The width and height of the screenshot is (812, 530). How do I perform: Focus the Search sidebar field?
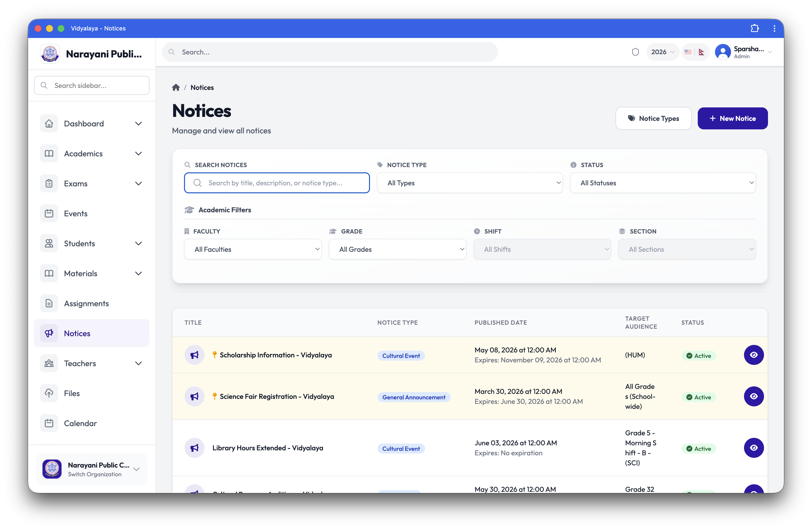click(91, 86)
